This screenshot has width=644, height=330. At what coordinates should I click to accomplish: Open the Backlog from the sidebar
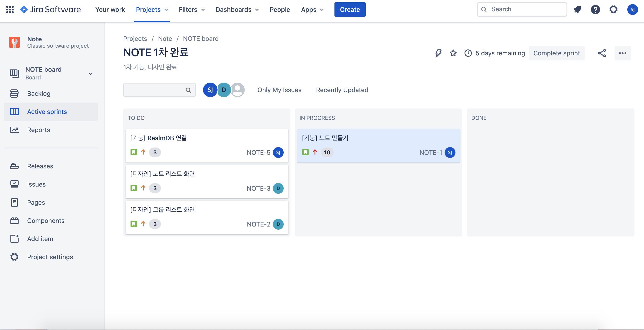[x=39, y=93]
